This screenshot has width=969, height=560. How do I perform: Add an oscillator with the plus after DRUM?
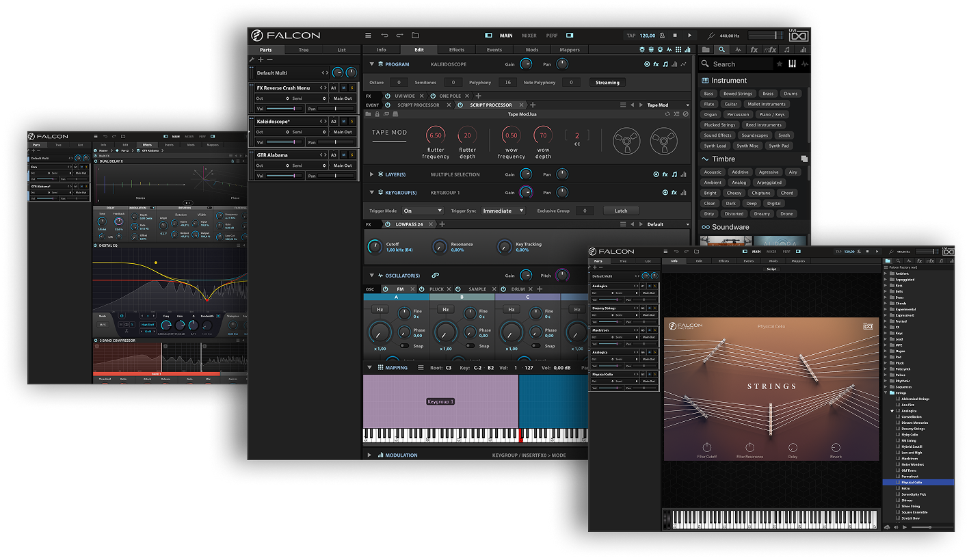coord(540,289)
